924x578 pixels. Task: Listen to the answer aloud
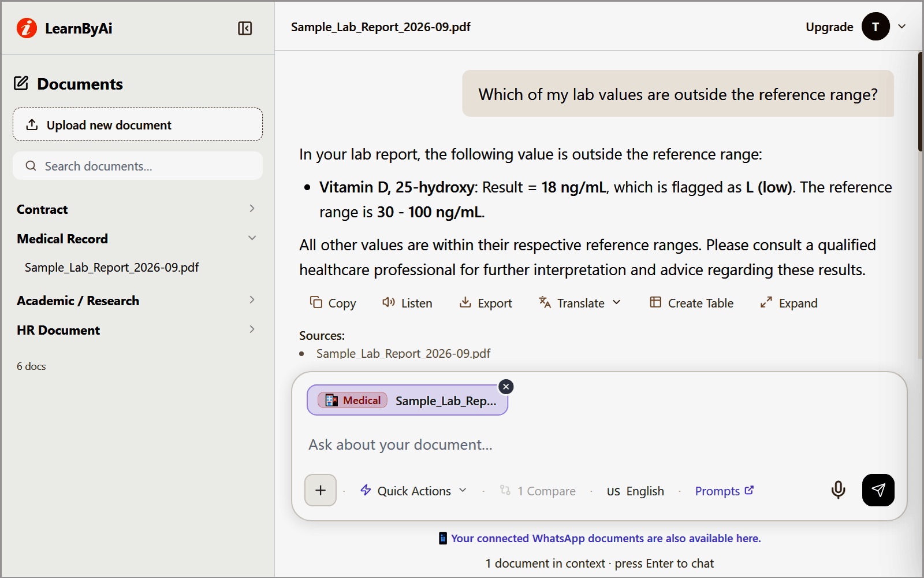pos(407,303)
